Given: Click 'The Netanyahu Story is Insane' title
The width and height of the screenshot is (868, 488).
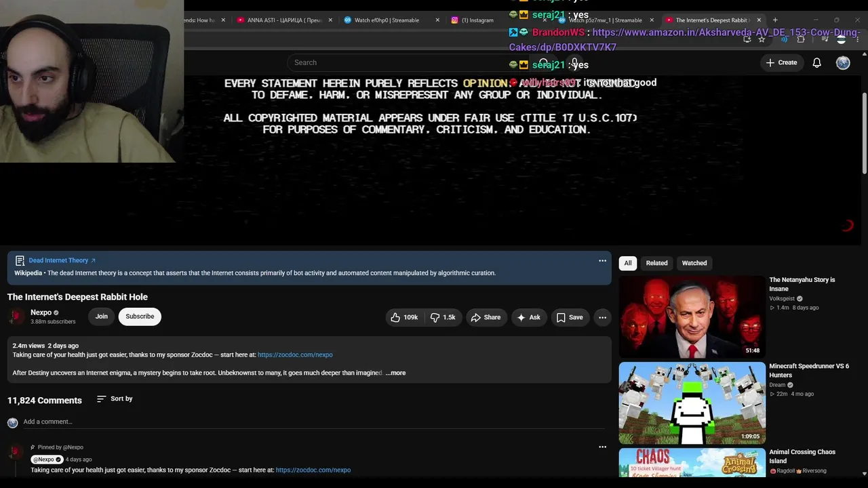Looking at the screenshot, I should (x=803, y=284).
